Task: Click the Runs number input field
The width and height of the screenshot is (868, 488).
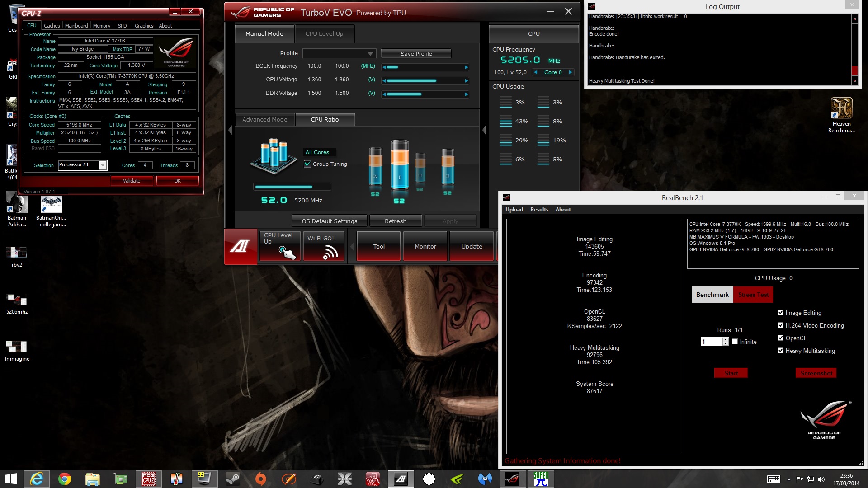Action: pyautogui.click(x=712, y=342)
